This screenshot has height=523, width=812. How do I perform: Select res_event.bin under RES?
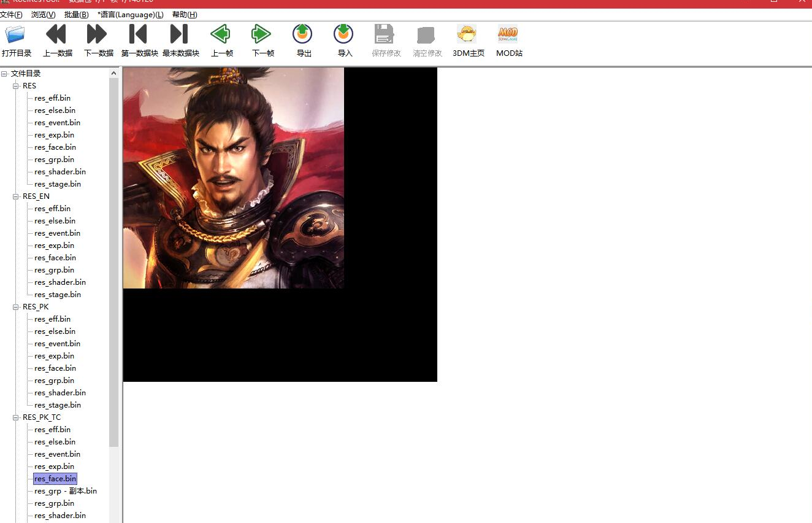(57, 123)
